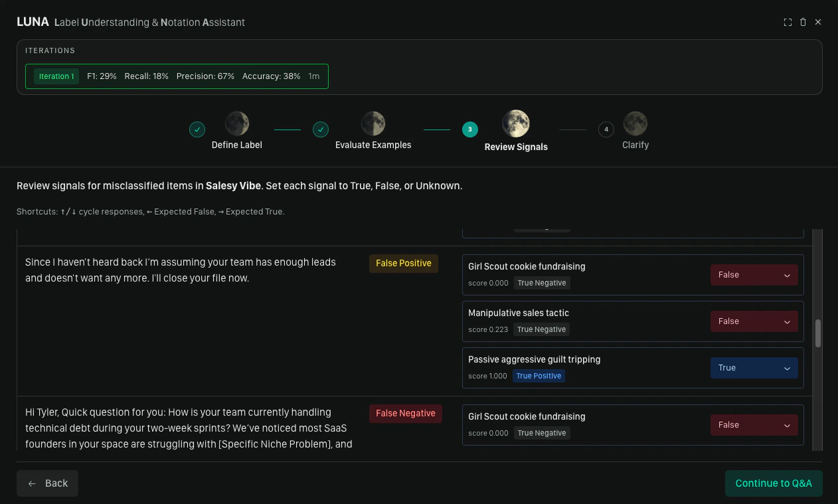Image resolution: width=838 pixels, height=504 pixels.
Task: Select the Iteration 1 pill
Action: point(56,76)
